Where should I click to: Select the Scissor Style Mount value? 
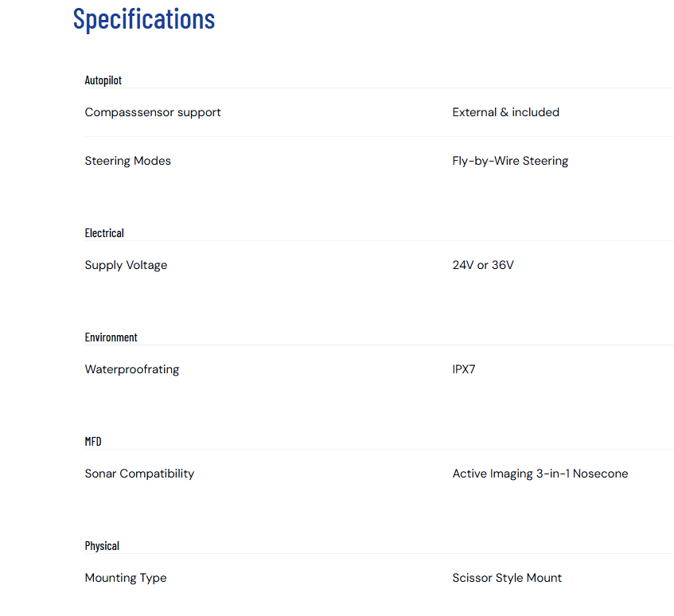click(x=507, y=578)
